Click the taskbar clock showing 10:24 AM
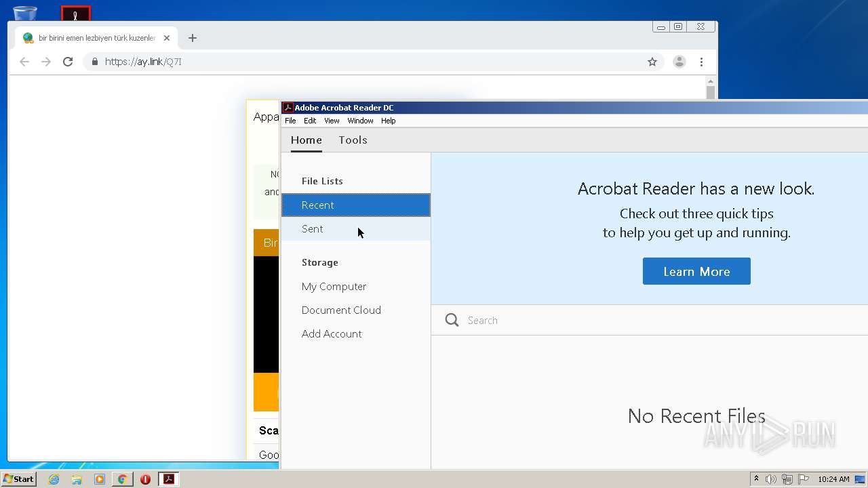Image resolution: width=868 pixels, height=488 pixels. click(x=833, y=479)
